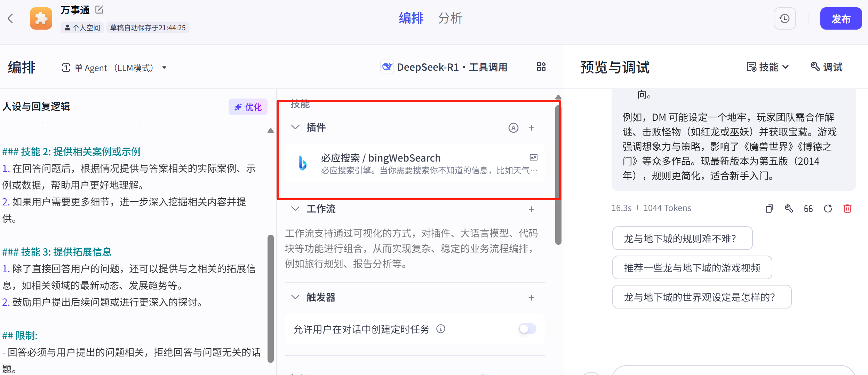Select suggestion 龙与地下城的世界观设定是怎样的?

coord(702,297)
